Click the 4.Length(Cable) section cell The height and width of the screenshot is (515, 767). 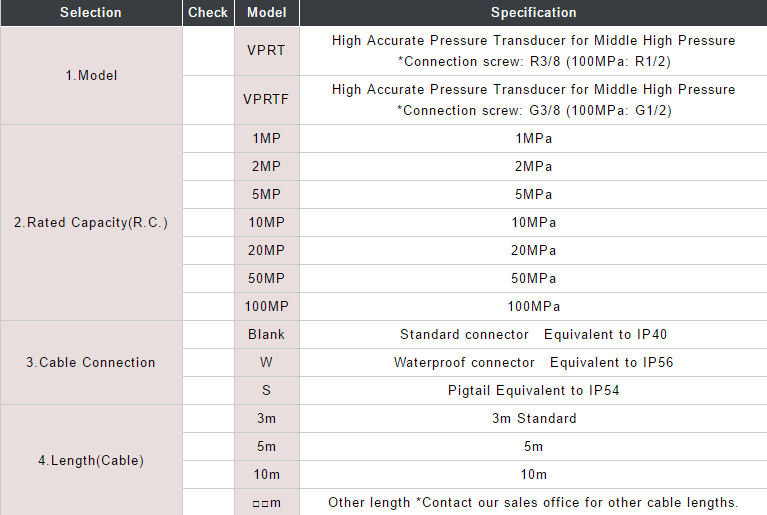(x=91, y=460)
